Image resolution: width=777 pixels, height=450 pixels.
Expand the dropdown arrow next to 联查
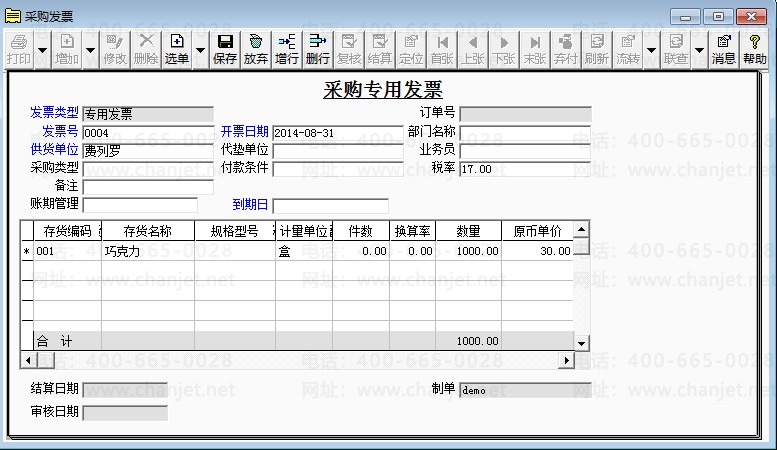(x=699, y=50)
